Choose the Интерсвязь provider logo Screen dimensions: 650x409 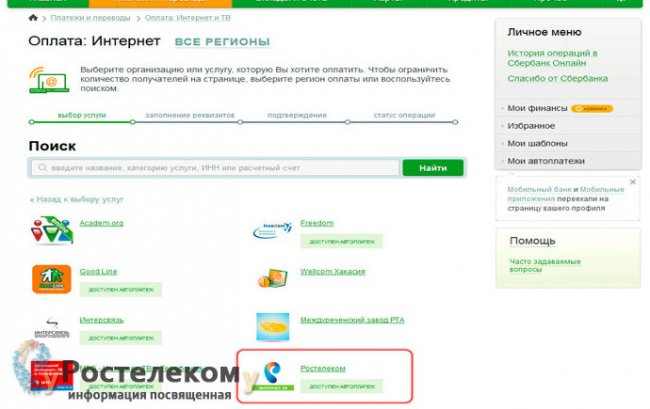[52, 327]
